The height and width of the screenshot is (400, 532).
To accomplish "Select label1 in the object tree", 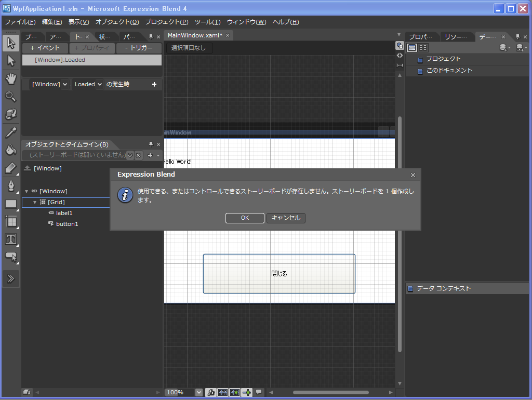I will pos(64,213).
